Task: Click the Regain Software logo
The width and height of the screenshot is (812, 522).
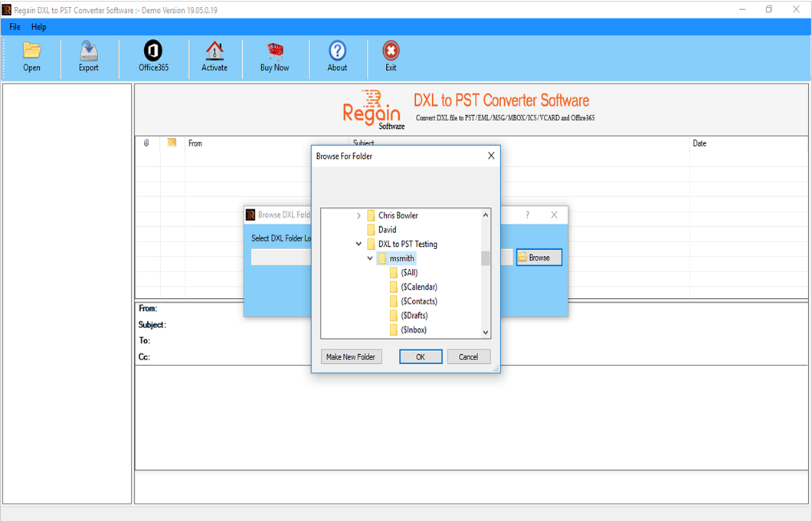Action: point(373,109)
